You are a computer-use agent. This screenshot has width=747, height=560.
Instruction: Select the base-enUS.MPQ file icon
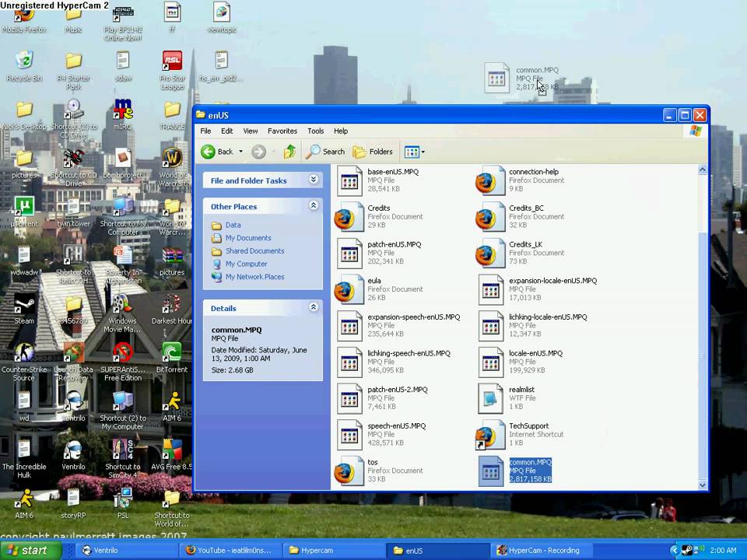[349, 181]
